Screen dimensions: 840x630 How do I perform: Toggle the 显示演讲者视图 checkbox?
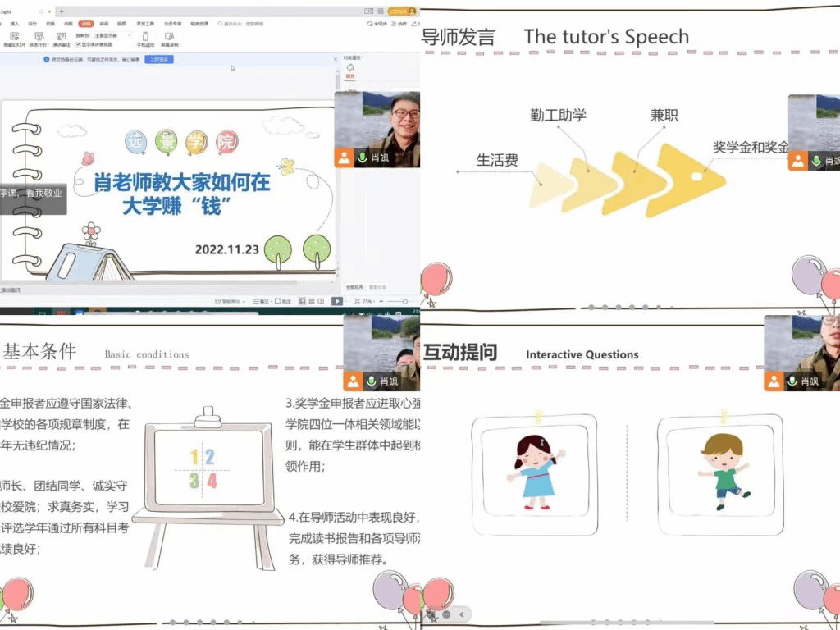[x=79, y=44]
